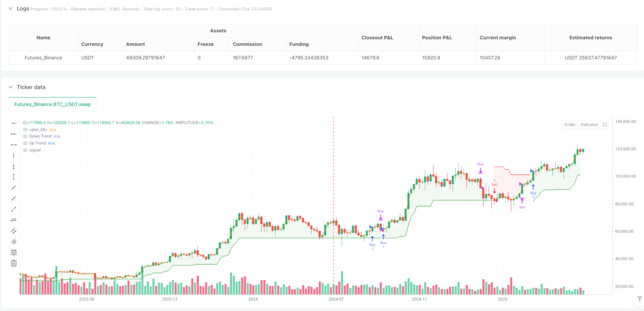Select the price line tool labeled 123

pyautogui.click(x=13, y=220)
